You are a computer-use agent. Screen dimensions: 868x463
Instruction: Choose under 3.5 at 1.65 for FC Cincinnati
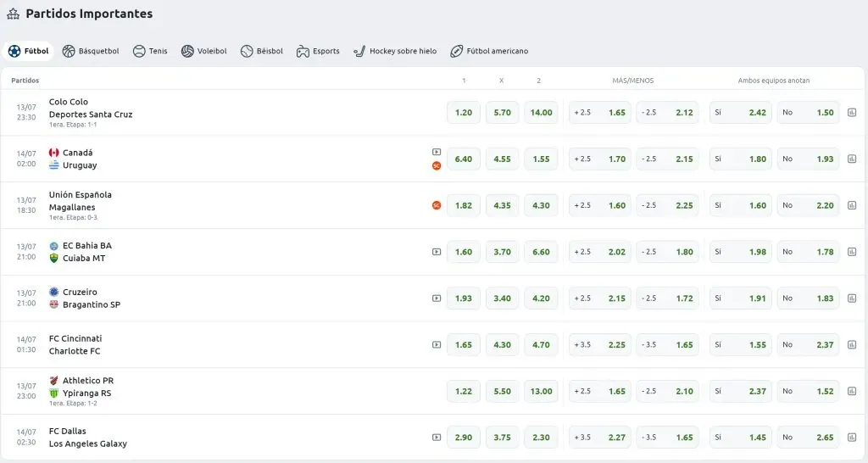(668, 344)
